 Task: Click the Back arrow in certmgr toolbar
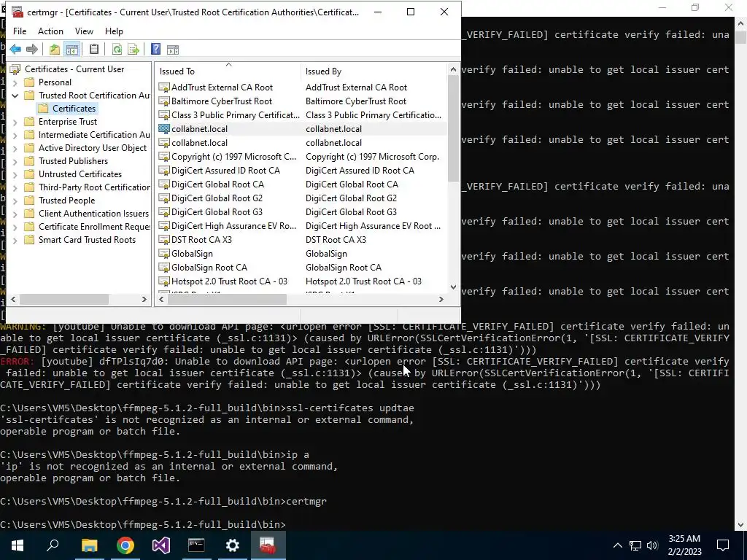(x=15, y=49)
